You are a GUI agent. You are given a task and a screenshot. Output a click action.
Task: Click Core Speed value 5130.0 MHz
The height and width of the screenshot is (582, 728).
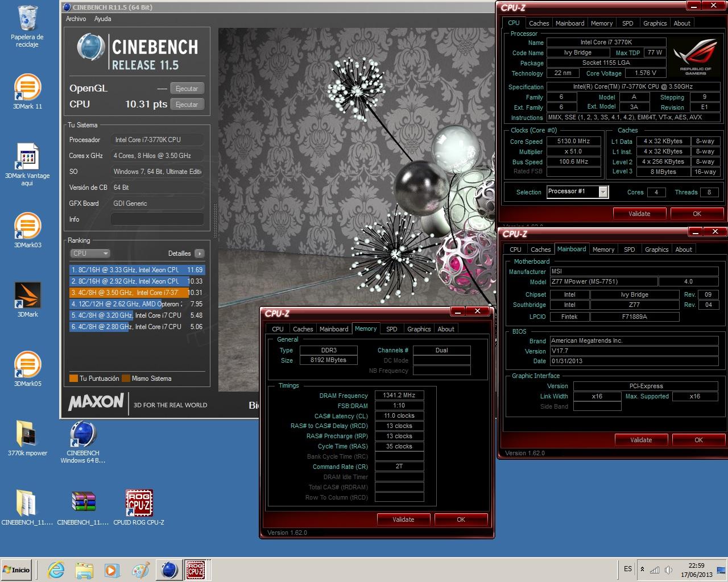tap(574, 142)
